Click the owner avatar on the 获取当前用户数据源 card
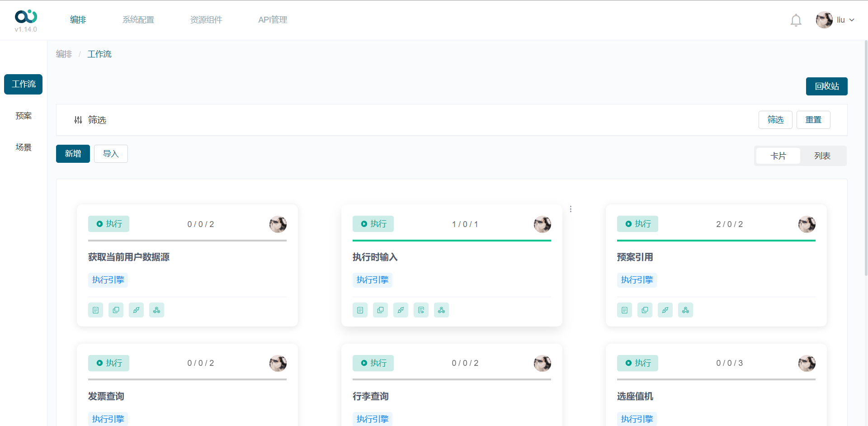Screen dimensions: 868x426 (278, 224)
